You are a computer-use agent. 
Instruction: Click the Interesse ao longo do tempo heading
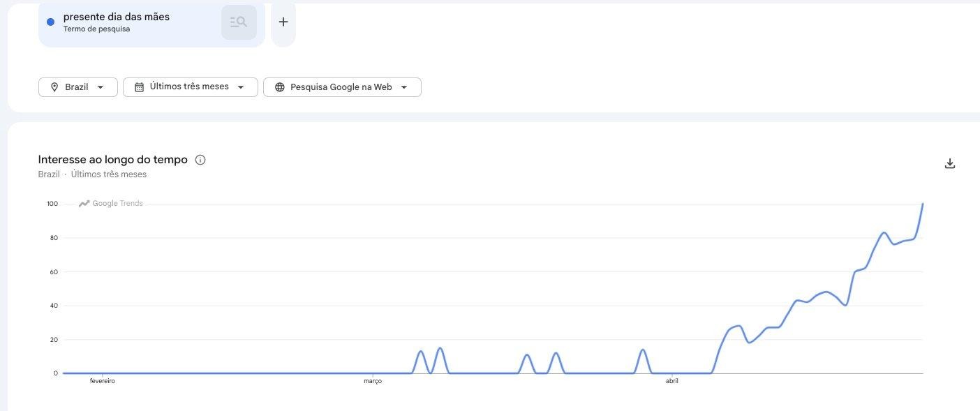pos(113,160)
